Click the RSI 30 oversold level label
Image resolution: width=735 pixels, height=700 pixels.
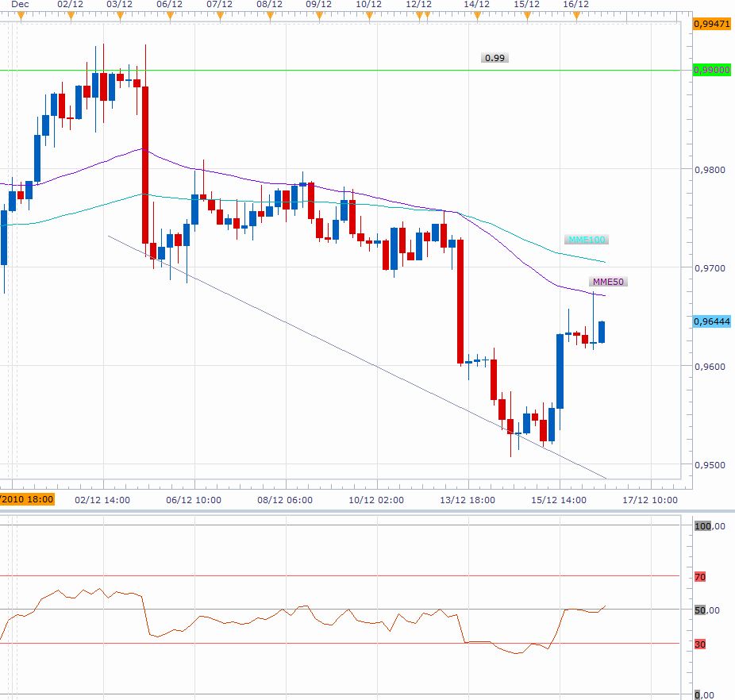click(x=700, y=644)
